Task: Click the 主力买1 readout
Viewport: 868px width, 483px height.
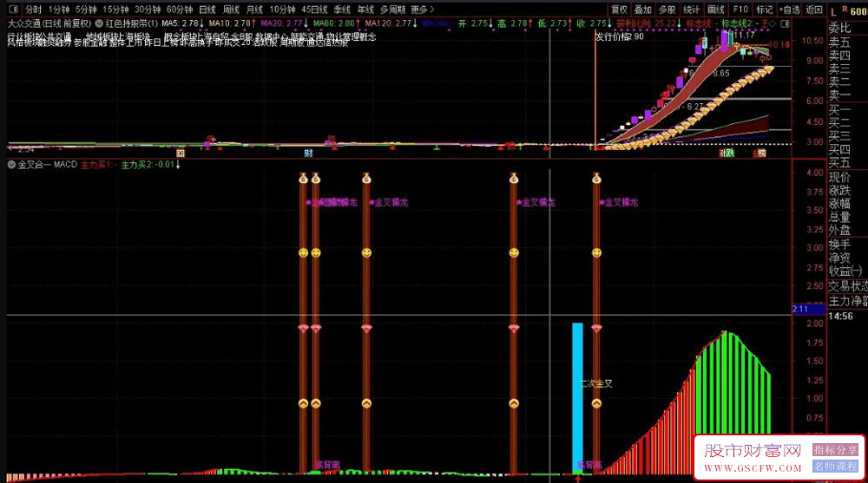Action: point(99,164)
